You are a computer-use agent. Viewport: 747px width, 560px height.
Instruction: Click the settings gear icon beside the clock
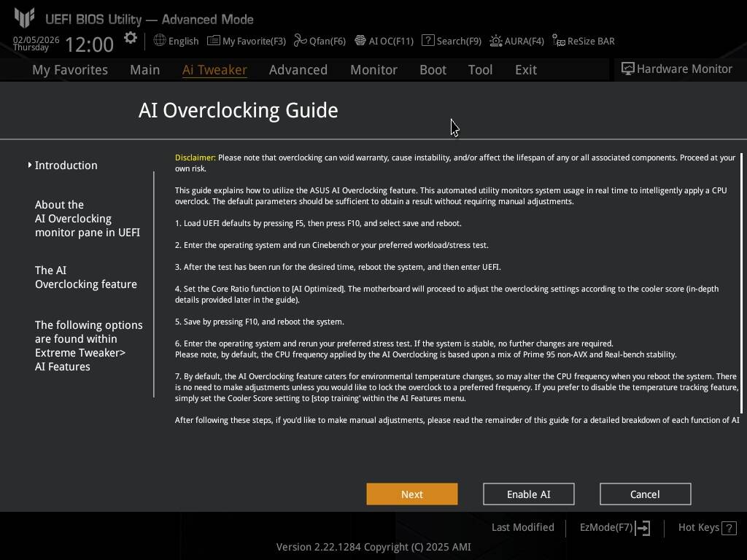pos(130,39)
